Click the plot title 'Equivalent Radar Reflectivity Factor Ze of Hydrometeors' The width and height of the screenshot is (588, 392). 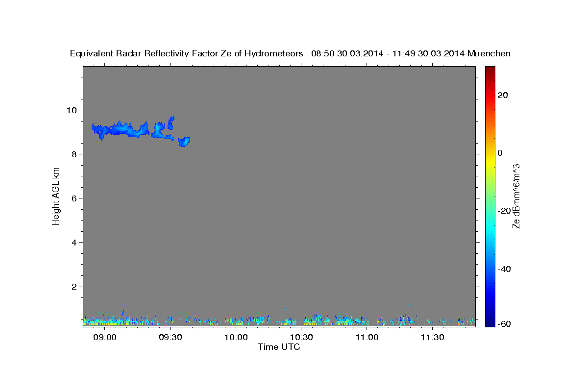(187, 53)
